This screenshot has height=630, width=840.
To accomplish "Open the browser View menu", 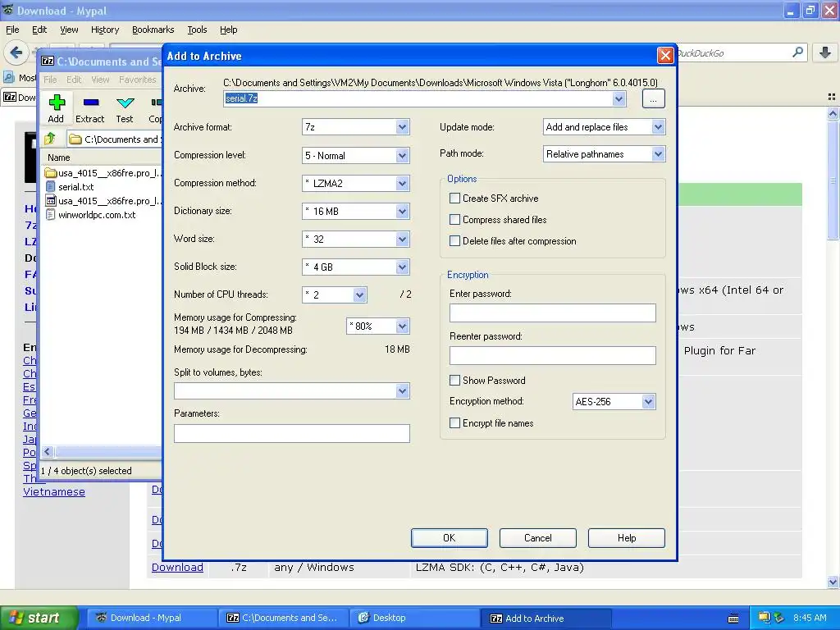I will click(69, 30).
